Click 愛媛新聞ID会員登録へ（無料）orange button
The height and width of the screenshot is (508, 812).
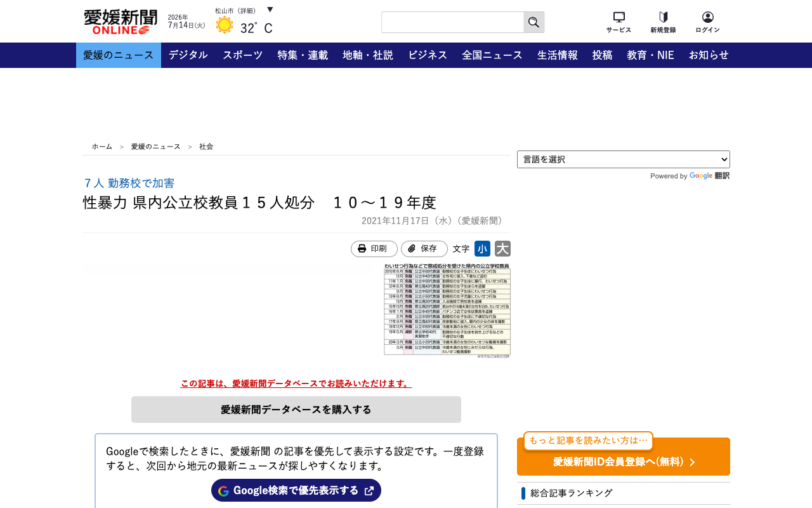tap(624, 457)
